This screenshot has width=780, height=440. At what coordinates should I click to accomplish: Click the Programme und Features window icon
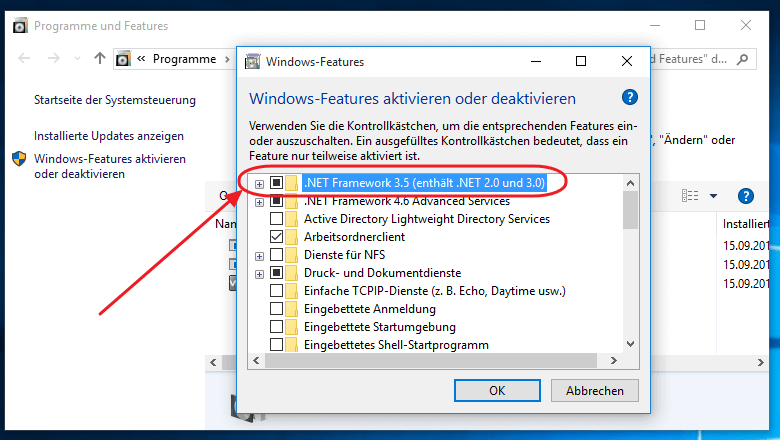(20, 25)
